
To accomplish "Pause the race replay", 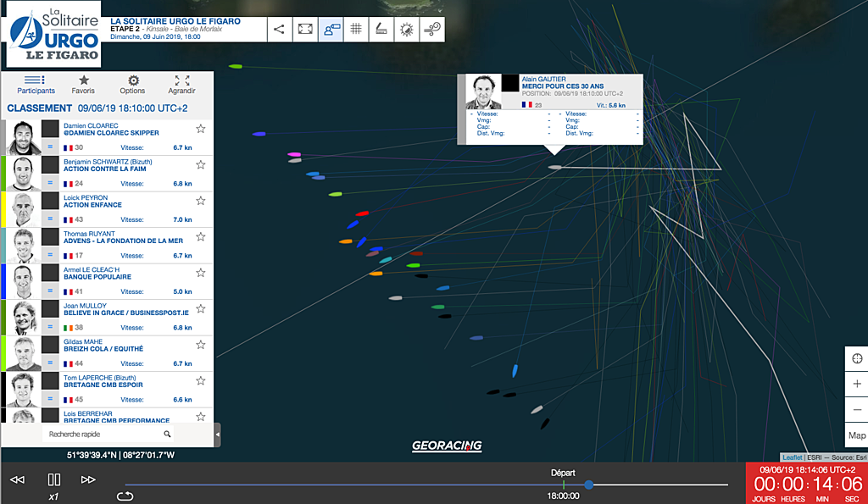I will 53,479.
